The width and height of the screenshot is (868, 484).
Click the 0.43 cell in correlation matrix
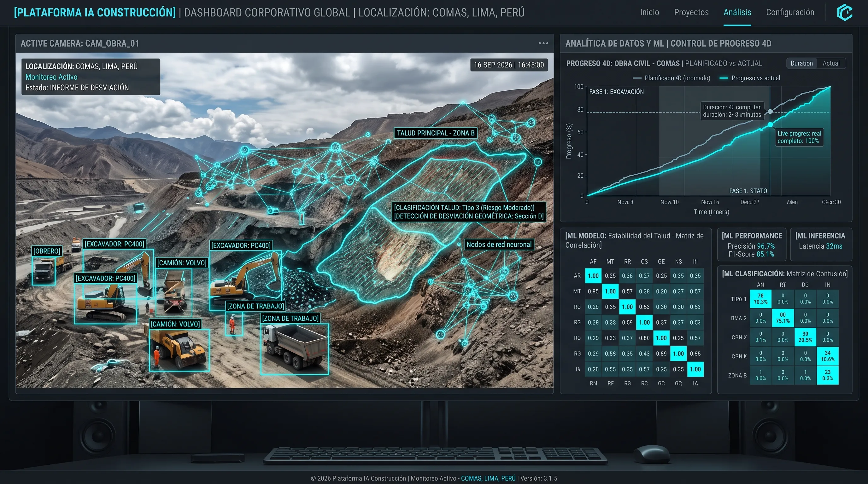[644, 354]
